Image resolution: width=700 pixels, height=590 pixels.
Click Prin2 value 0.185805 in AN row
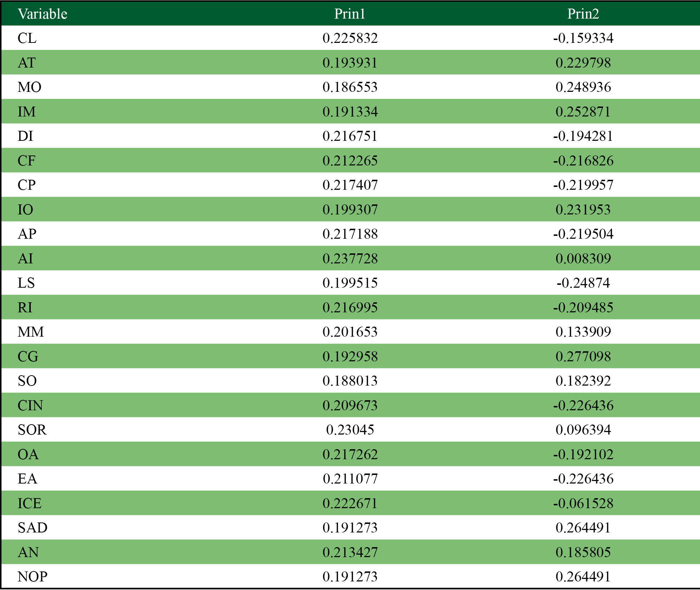coord(583,552)
